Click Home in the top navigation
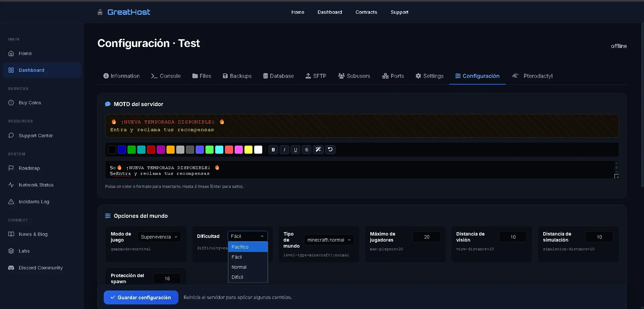This screenshot has width=644, height=309. [x=298, y=12]
